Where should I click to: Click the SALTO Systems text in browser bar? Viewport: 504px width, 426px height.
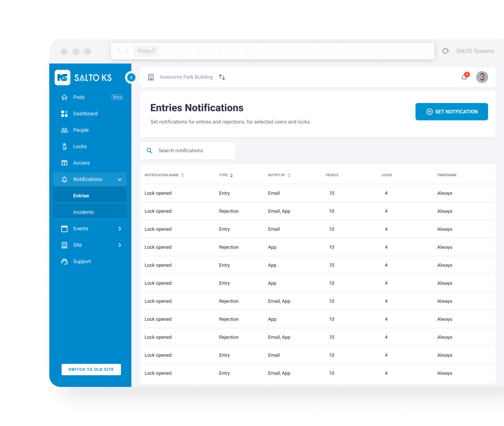click(x=475, y=51)
